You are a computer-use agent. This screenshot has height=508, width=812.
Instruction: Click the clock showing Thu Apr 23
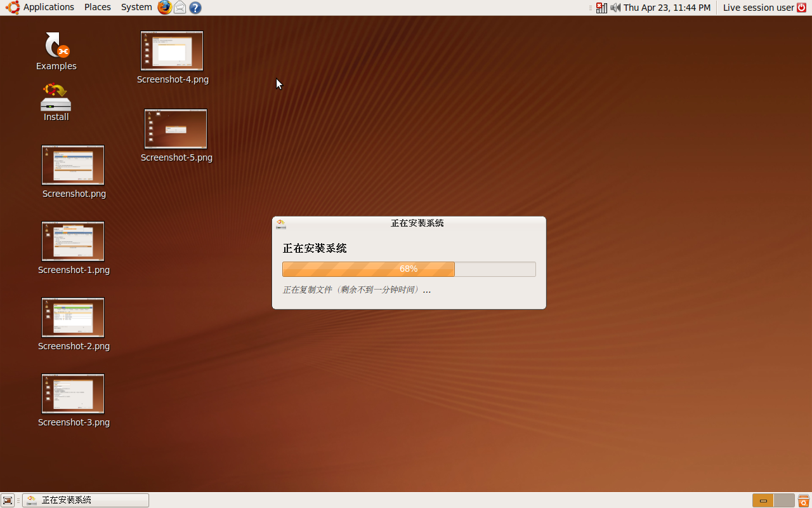click(x=667, y=8)
